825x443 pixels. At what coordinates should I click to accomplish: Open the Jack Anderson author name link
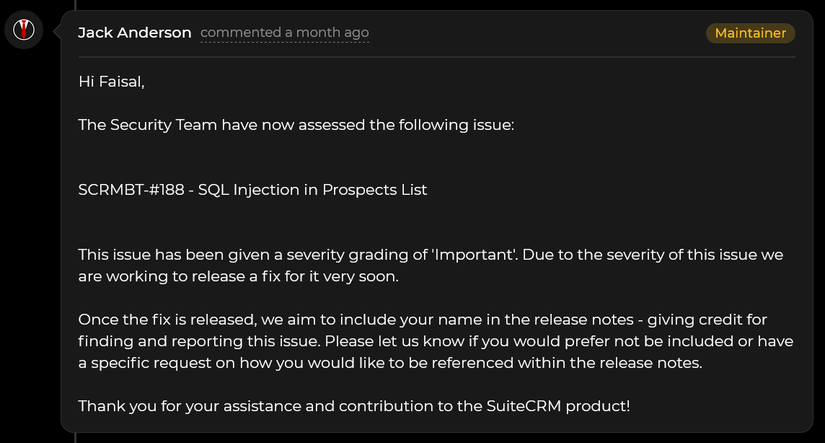point(135,33)
